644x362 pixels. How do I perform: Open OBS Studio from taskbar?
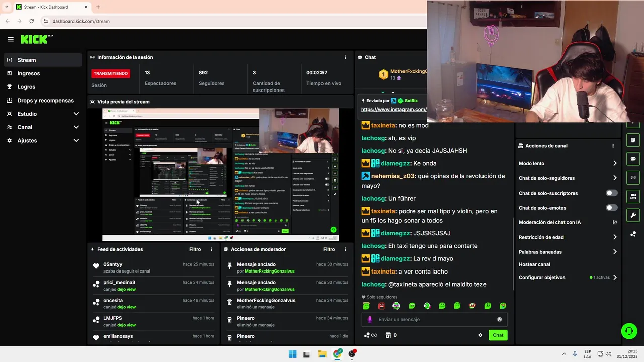pyautogui.click(x=352, y=354)
